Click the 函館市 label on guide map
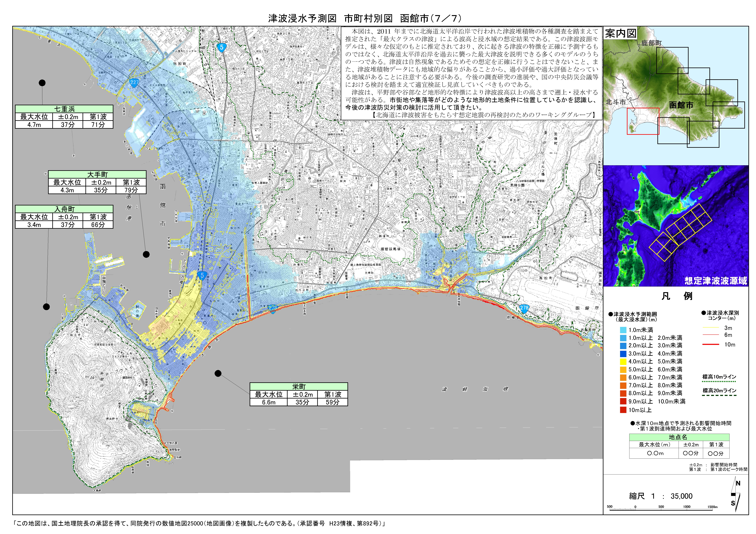The image size is (756, 534). click(x=681, y=105)
